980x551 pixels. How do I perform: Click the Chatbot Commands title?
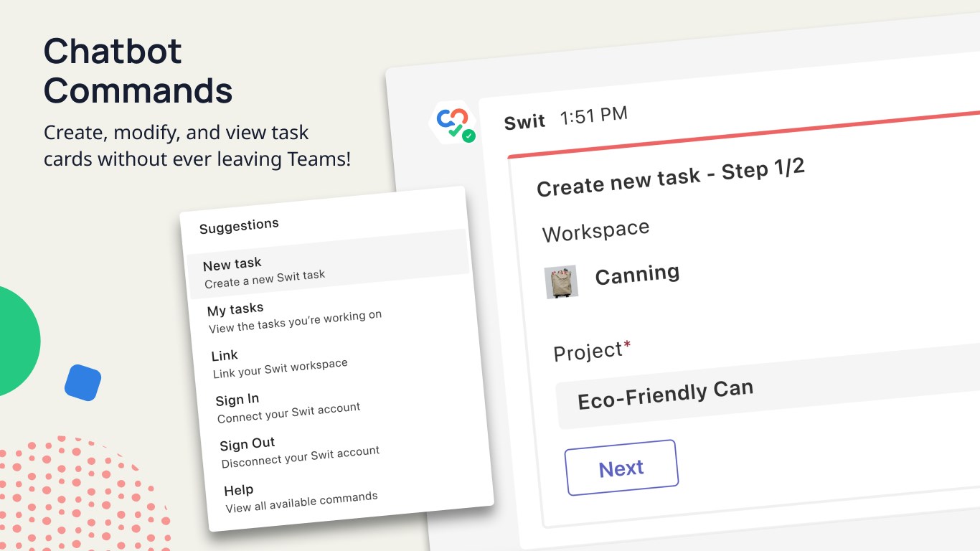tap(138, 71)
